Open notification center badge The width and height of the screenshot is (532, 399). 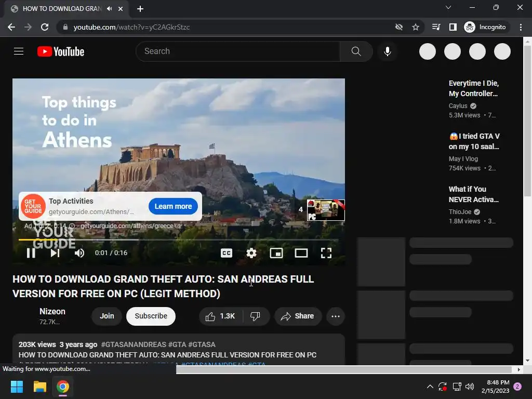(x=517, y=387)
